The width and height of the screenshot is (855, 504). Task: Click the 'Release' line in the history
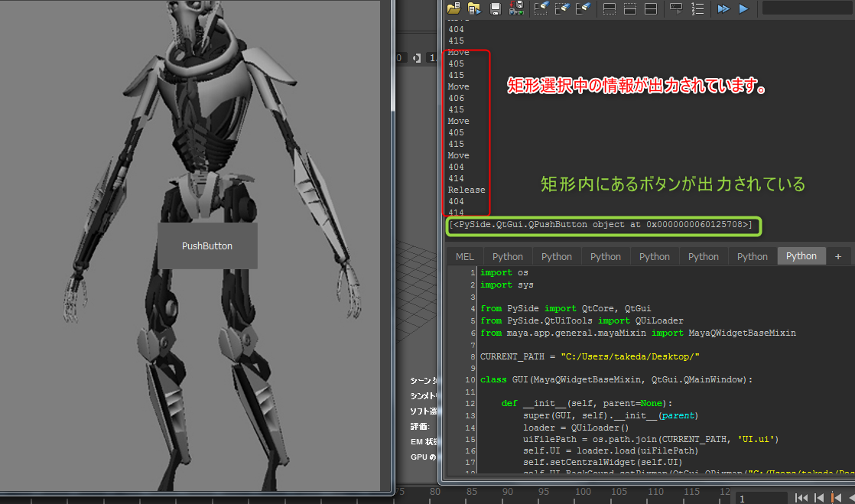[467, 190]
